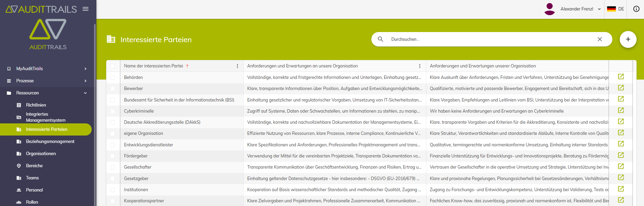The width and height of the screenshot is (644, 206).
Task: Click the Kooperationspartner name cell
Action: [182, 201]
